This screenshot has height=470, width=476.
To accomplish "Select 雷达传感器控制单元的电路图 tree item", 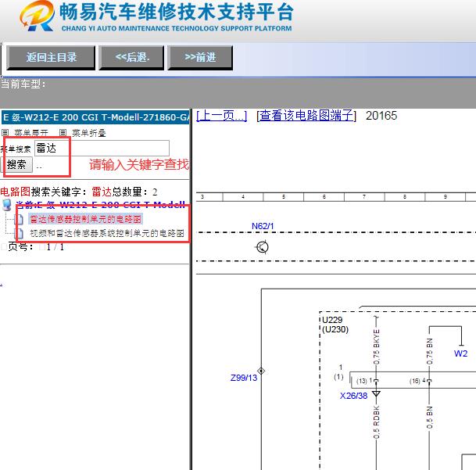I will coord(86,219).
